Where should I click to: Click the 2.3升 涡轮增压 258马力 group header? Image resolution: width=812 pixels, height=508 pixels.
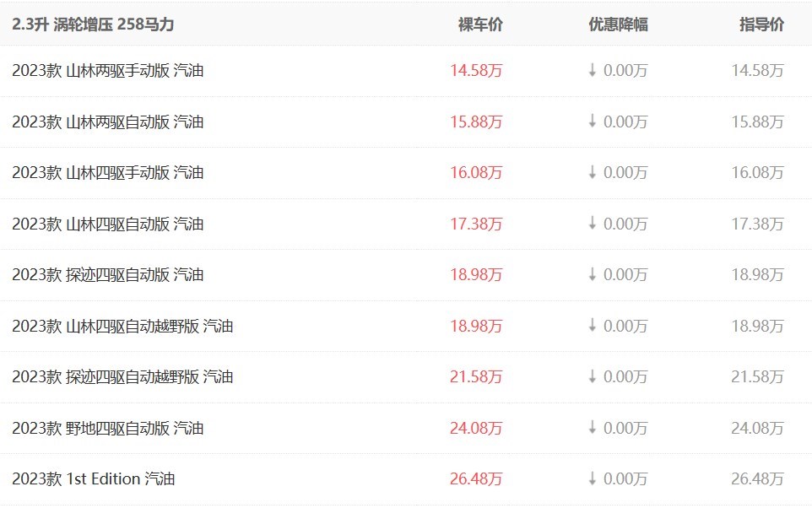93,24
